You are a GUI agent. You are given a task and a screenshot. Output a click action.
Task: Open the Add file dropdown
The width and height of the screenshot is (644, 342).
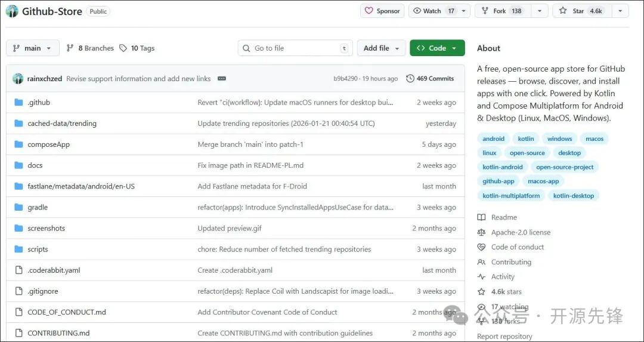pyautogui.click(x=381, y=48)
